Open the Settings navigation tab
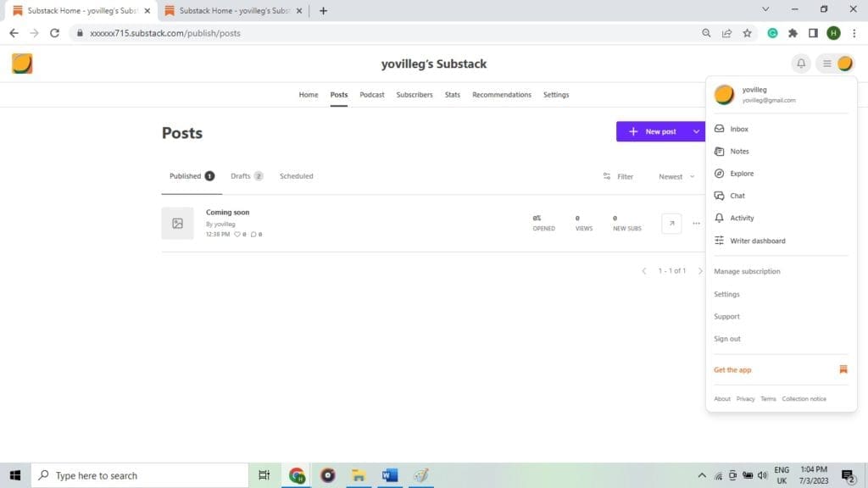This screenshot has width=868, height=488. coord(556,95)
